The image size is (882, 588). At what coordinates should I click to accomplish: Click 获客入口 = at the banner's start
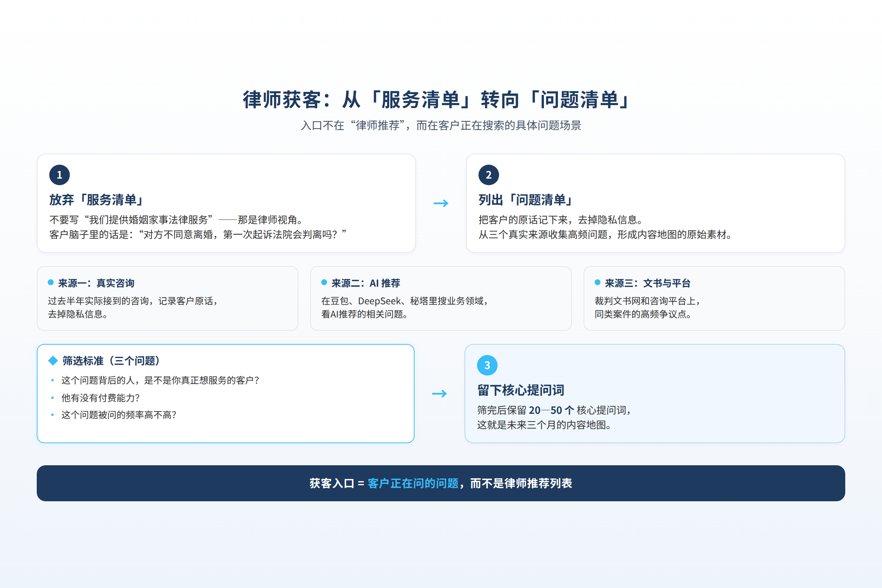tap(337, 483)
